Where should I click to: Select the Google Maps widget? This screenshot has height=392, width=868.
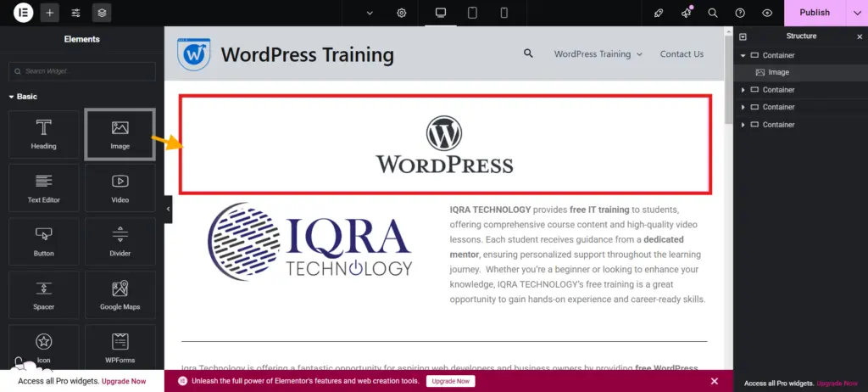pos(120,294)
